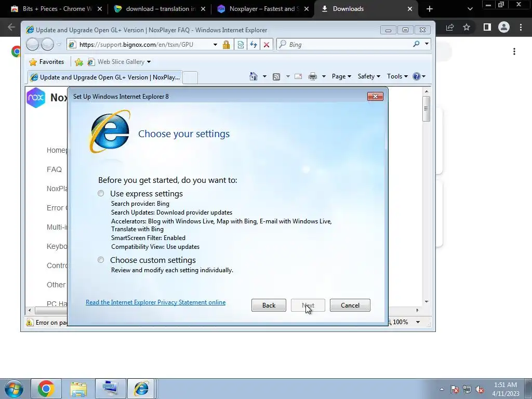Click the IE vertical scrollbar thumb
The height and width of the screenshot is (399, 532).
[427, 109]
